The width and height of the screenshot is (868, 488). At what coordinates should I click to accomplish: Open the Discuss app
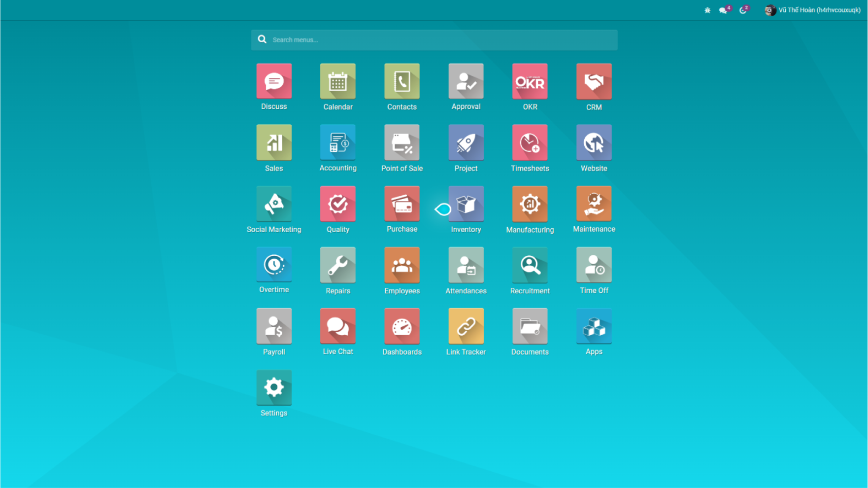[x=274, y=81]
